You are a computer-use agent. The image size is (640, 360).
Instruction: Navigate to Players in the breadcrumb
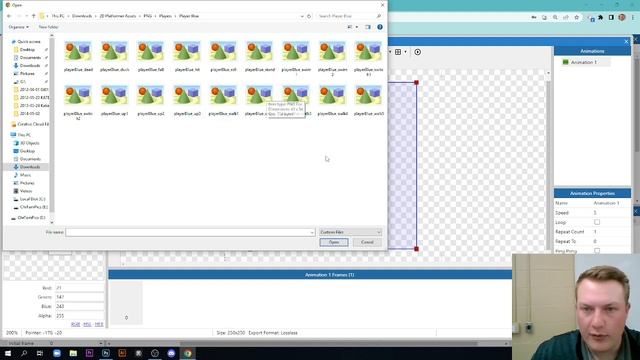[165, 16]
